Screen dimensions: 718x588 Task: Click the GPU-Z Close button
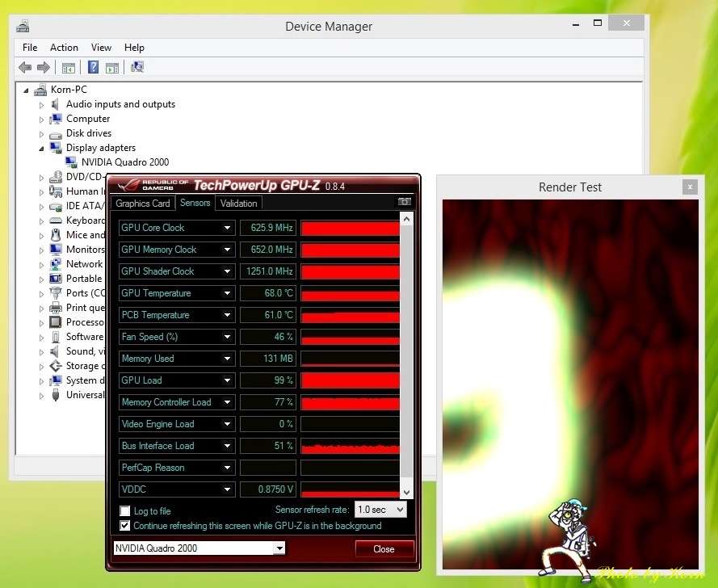(384, 548)
